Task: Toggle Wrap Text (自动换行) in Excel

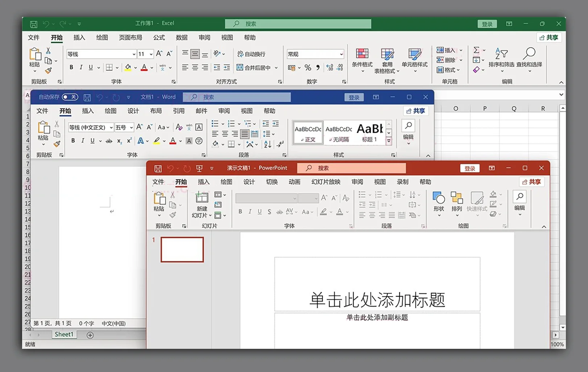Action: (251, 54)
